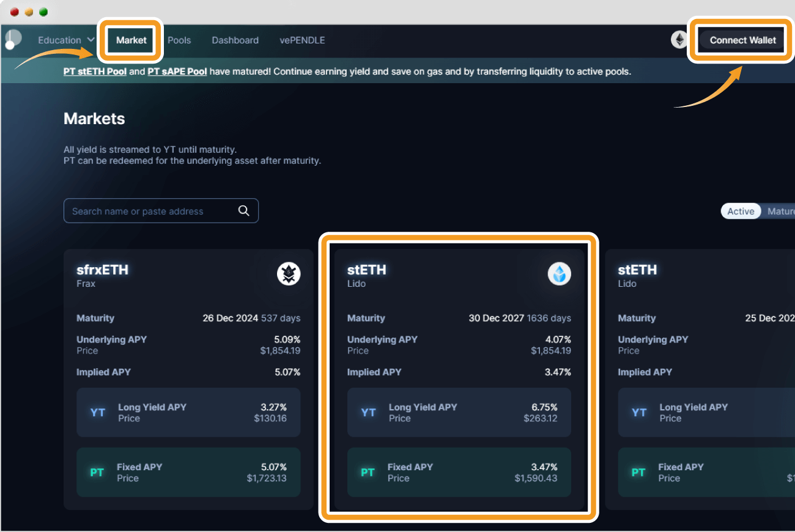Viewport: 795px width, 532px height.
Task: Click the search name or address field
Action: pos(150,211)
